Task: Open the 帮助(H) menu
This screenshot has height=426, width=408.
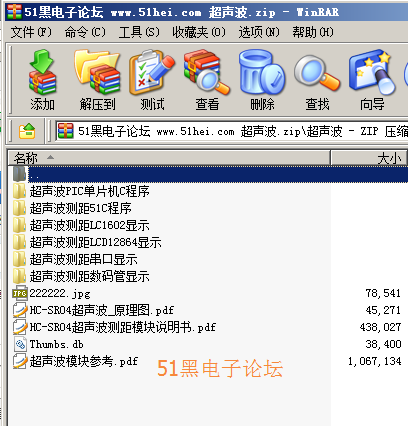Action: [313, 32]
